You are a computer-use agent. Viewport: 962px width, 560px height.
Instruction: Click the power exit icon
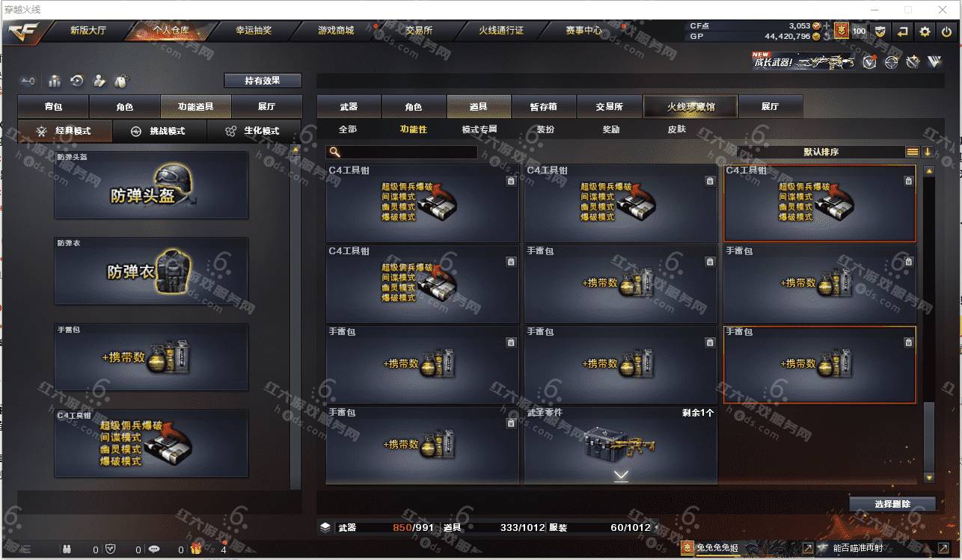[x=947, y=31]
